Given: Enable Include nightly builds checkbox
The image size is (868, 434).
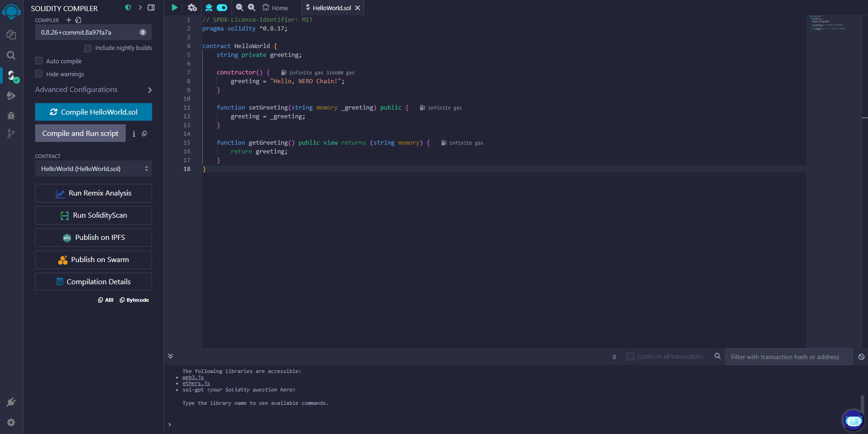Looking at the screenshot, I should click(x=88, y=48).
